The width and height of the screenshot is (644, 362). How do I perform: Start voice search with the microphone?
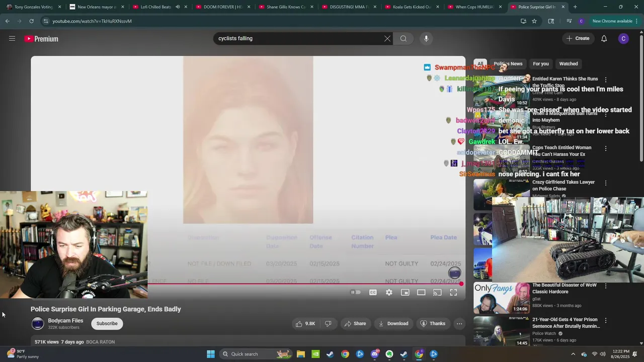(x=426, y=39)
